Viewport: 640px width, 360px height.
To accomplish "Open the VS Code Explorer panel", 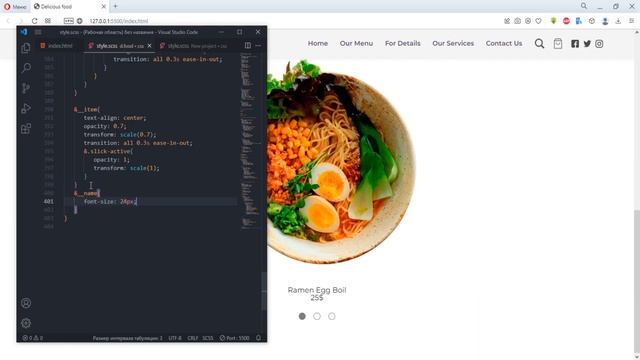I will (26, 48).
